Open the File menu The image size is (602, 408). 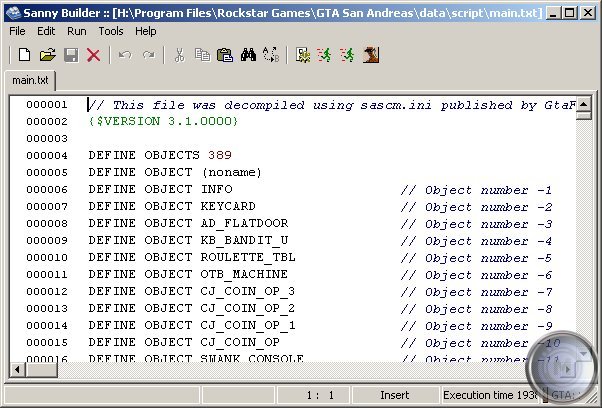tap(17, 31)
